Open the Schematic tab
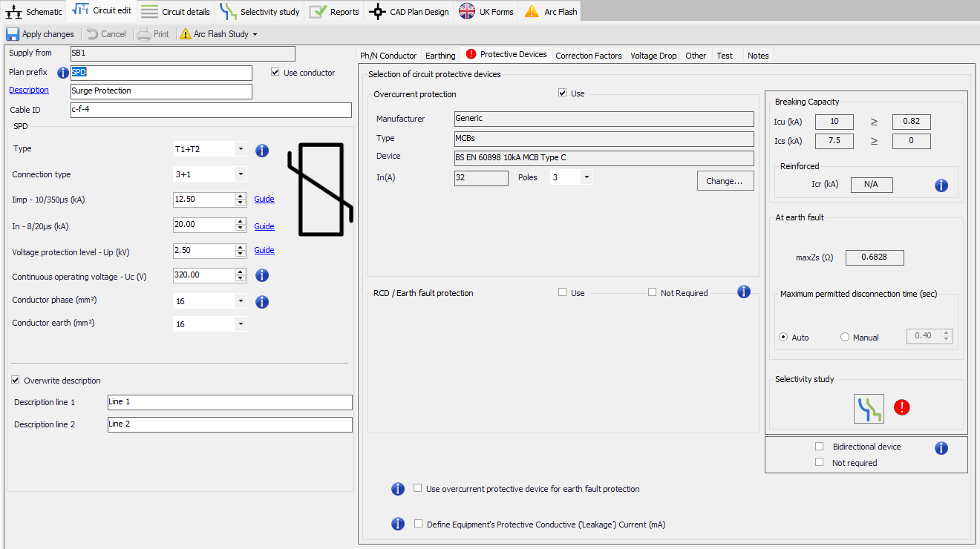The height and width of the screenshot is (549, 980). 34,11
